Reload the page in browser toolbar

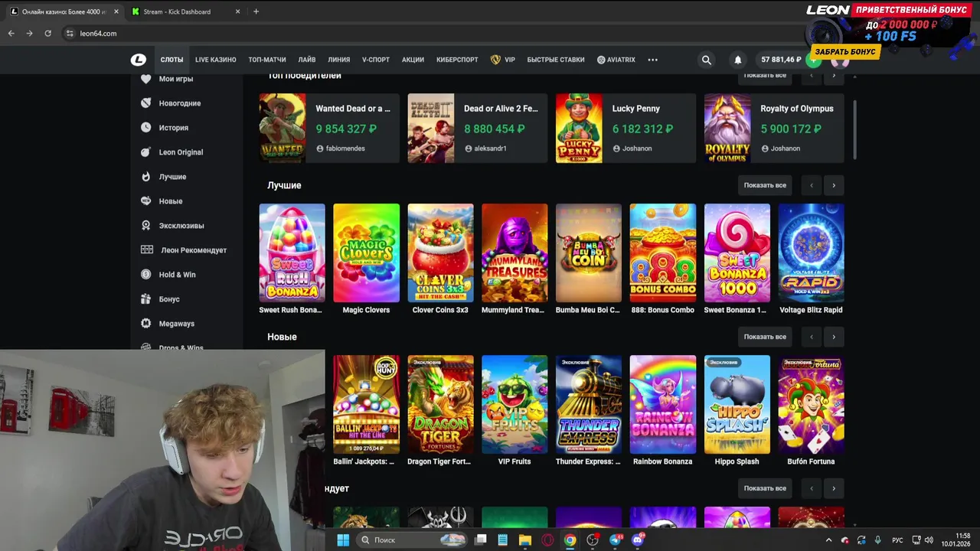pyautogui.click(x=47, y=34)
